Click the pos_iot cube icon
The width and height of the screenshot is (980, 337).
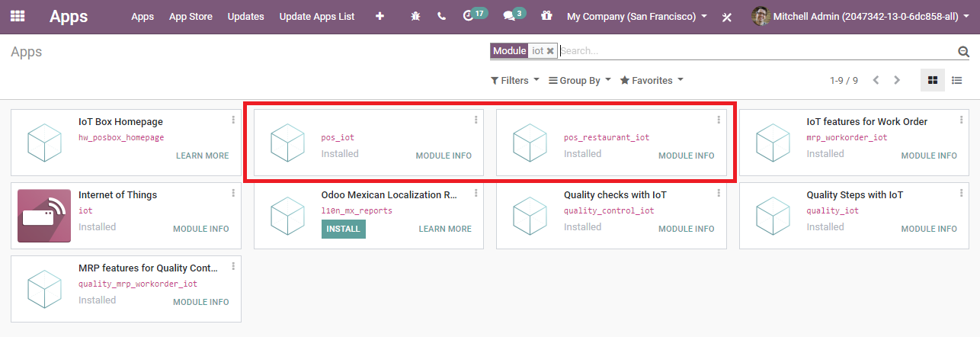click(287, 143)
